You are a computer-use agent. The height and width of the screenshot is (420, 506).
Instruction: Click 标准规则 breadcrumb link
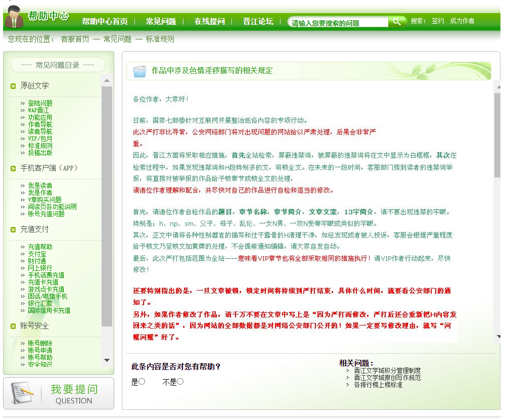(x=160, y=39)
